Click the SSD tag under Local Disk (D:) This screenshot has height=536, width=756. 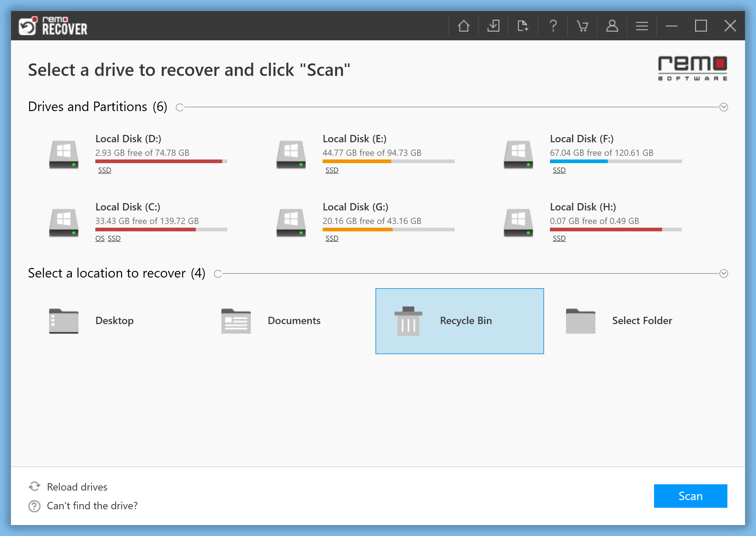(x=104, y=170)
